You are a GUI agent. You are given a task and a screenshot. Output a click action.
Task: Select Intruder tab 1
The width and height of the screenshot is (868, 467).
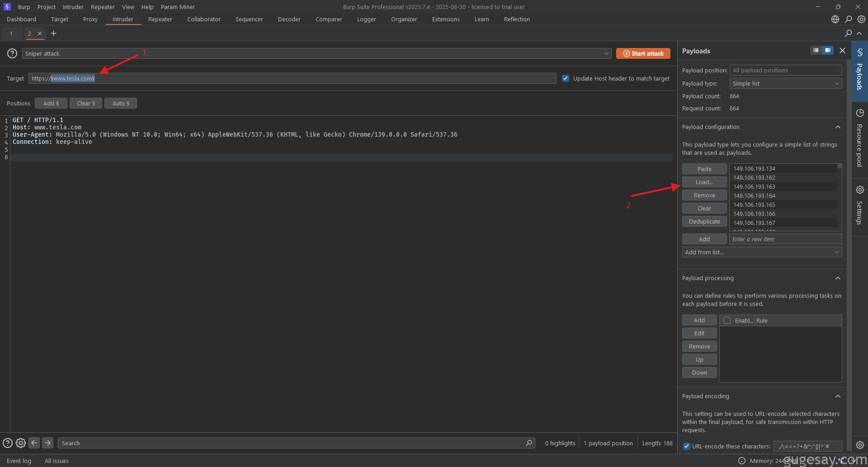(x=11, y=33)
